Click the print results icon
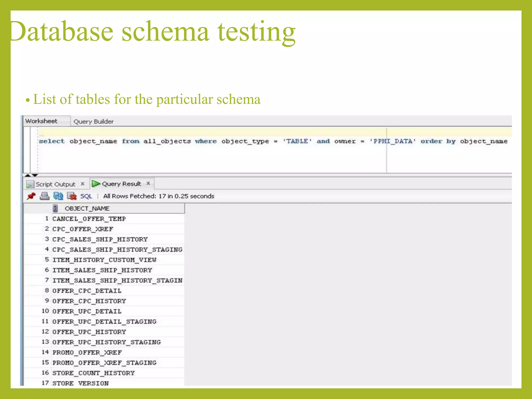Image resolution: width=532 pixels, height=399 pixels. pos(44,196)
